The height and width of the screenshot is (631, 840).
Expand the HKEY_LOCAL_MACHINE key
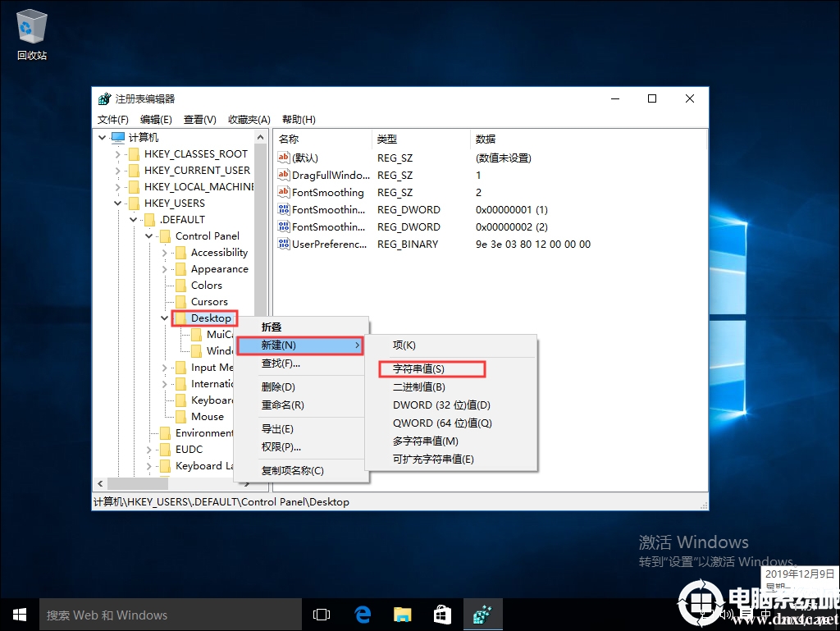click(x=118, y=187)
